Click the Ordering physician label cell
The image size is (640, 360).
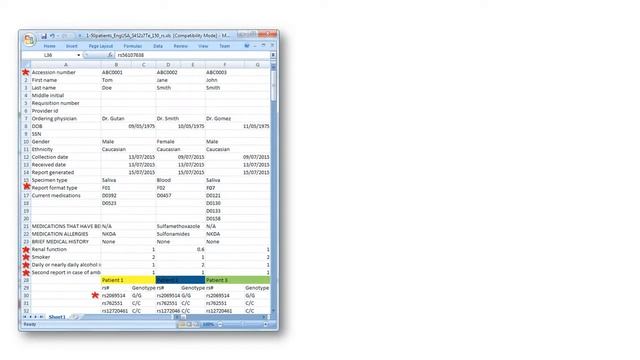66,118
